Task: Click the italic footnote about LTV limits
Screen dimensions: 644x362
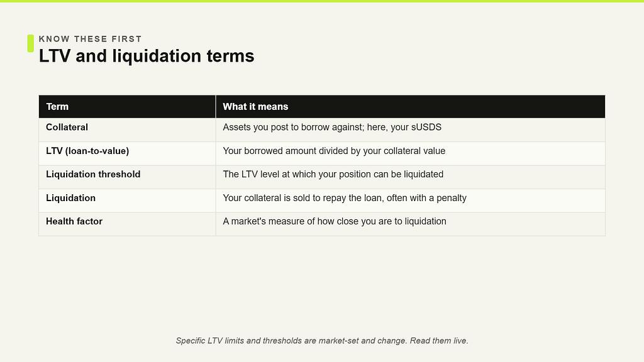Action: [x=322, y=341]
